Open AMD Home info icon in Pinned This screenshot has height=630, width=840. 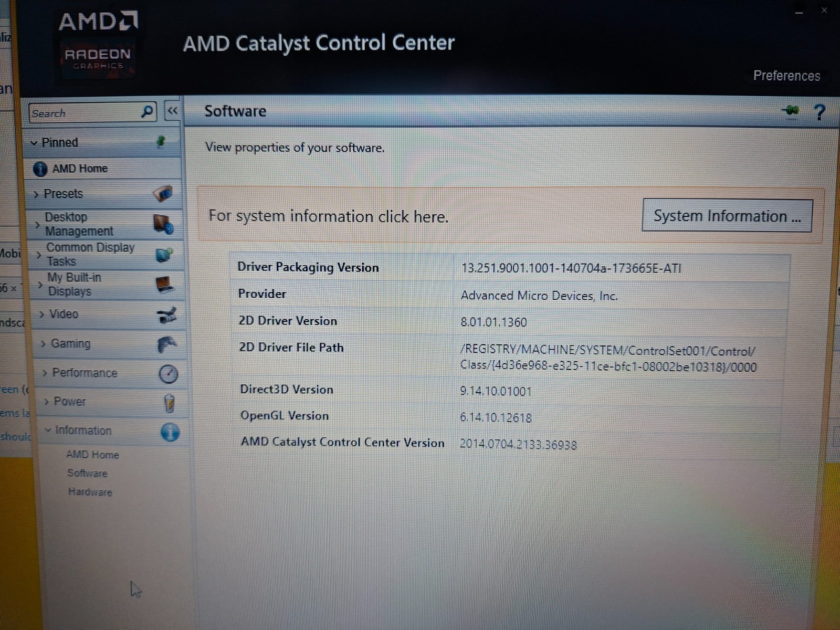[x=40, y=169]
